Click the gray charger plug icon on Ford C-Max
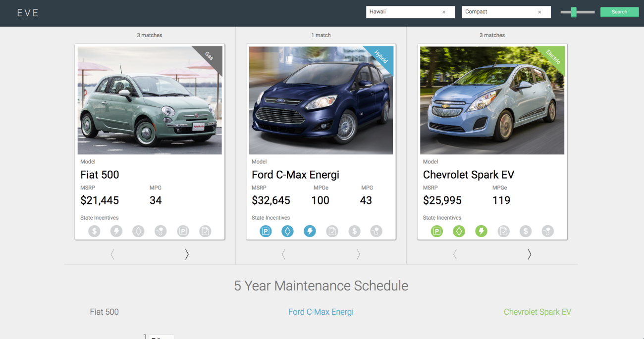 click(376, 231)
